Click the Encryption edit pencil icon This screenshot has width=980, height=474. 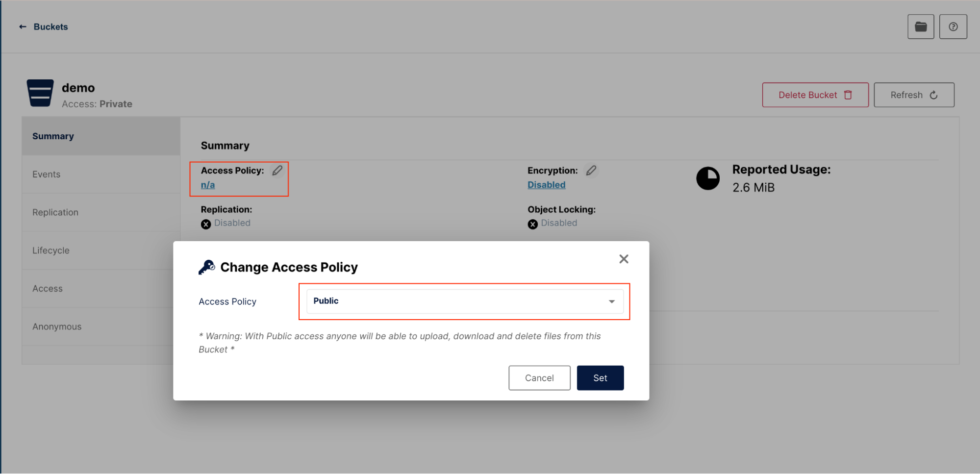pyautogui.click(x=591, y=171)
